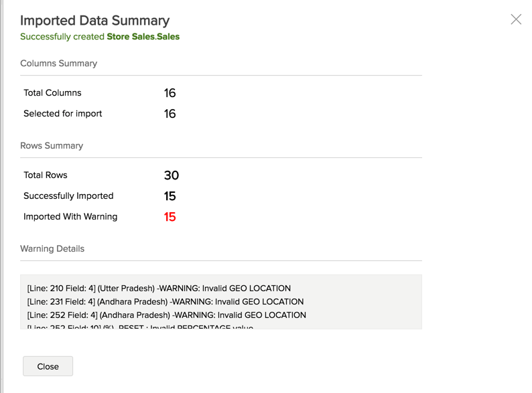Click the red warning count 15
The image size is (532, 393).
point(170,217)
